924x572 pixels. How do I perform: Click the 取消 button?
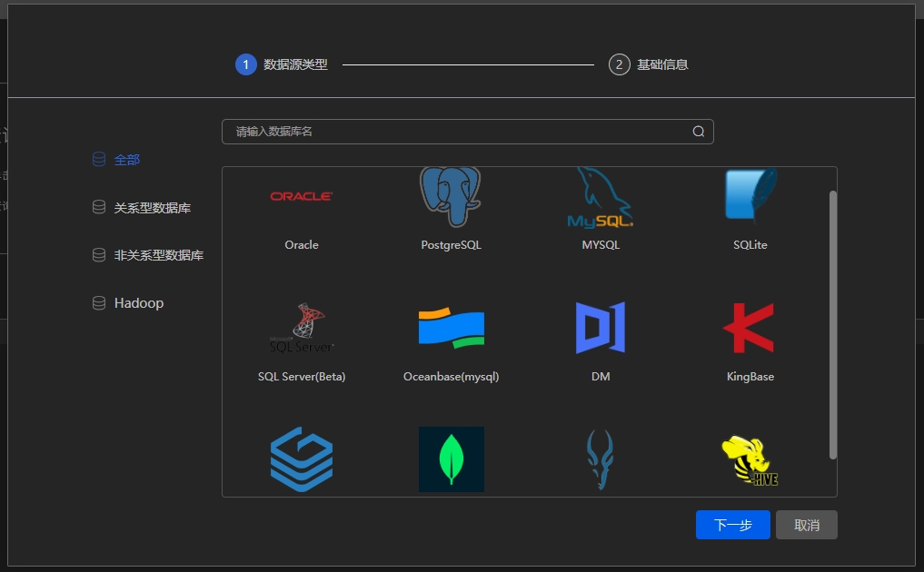806,525
